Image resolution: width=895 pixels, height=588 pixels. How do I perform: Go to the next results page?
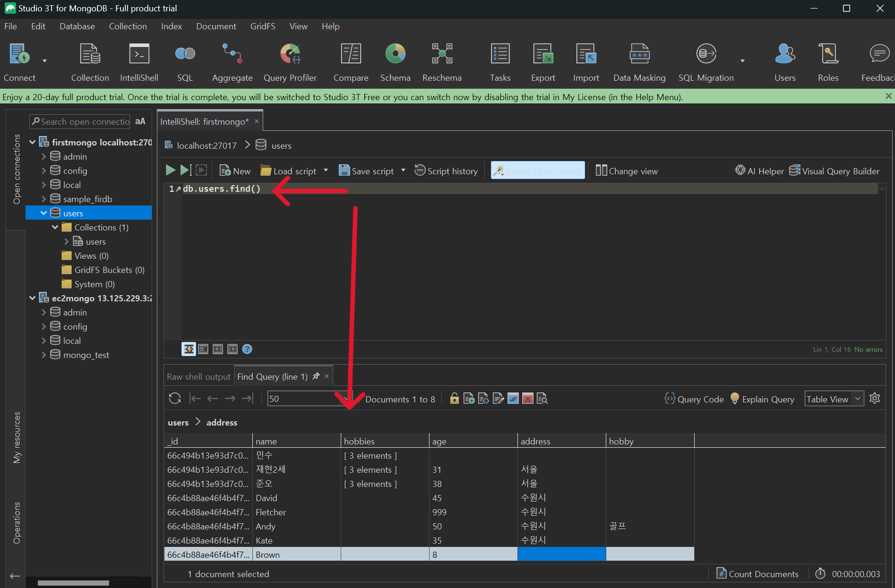pyautogui.click(x=230, y=399)
